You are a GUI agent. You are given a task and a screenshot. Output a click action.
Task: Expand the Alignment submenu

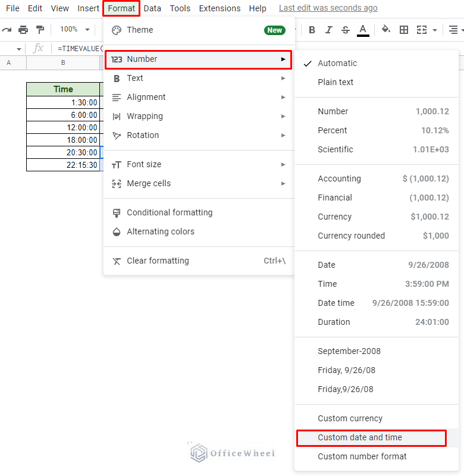coord(199,97)
